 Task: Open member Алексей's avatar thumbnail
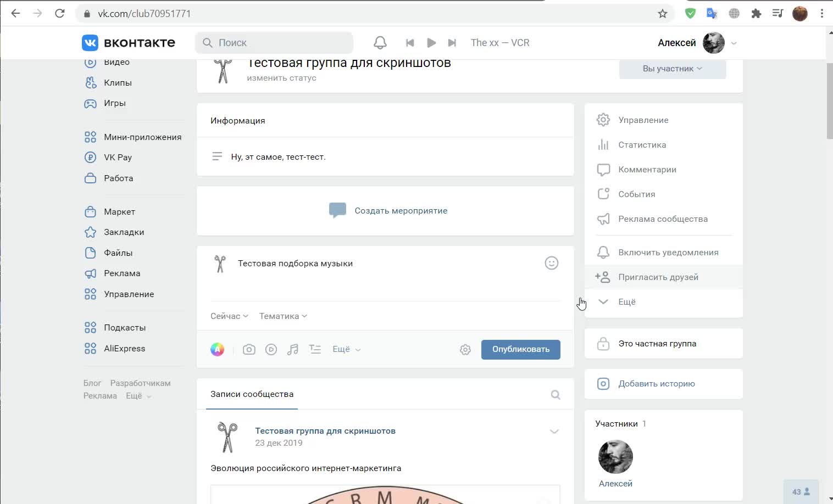point(615,457)
